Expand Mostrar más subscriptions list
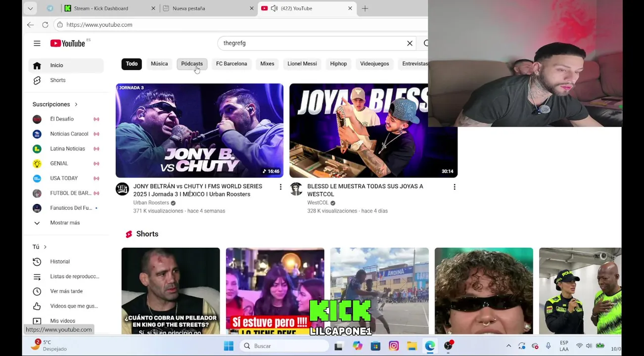The width and height of the screenshot is (644, 356). pyautogui.click(x=67, y=223)
